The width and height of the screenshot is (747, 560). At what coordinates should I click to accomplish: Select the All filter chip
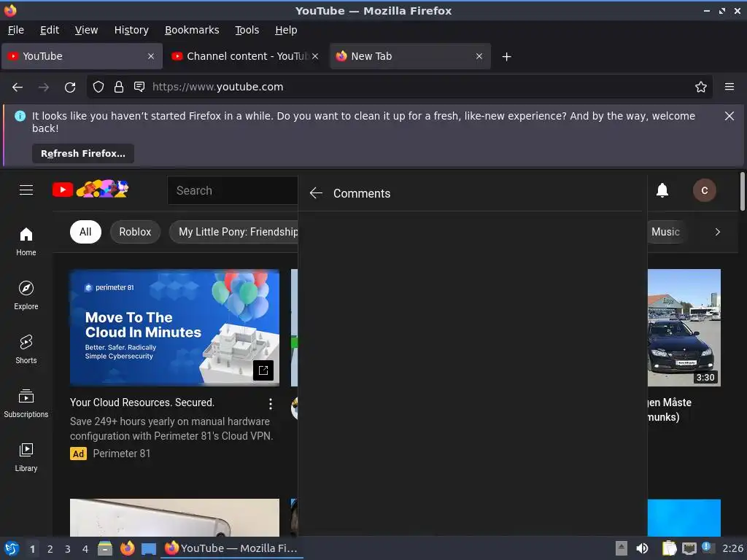85,232
